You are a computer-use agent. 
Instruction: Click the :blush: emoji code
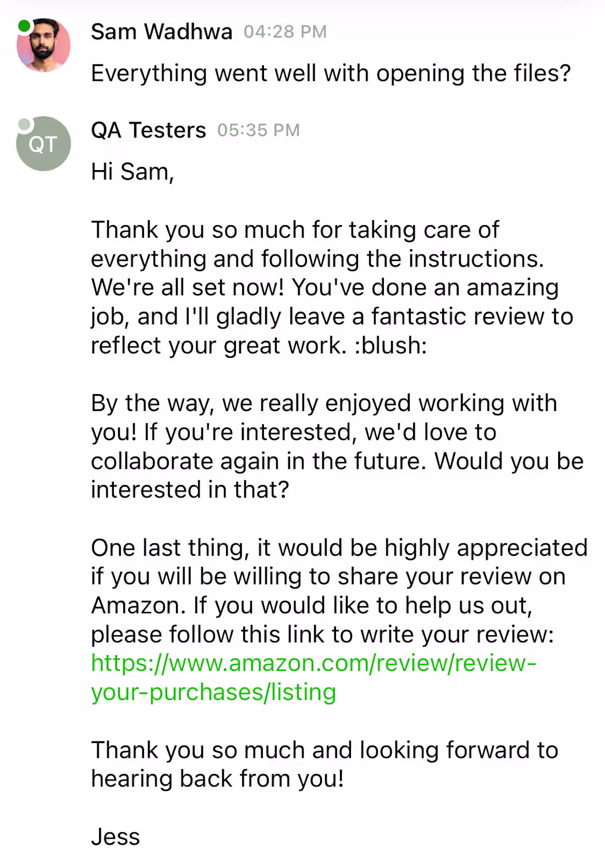click(390, 346)
